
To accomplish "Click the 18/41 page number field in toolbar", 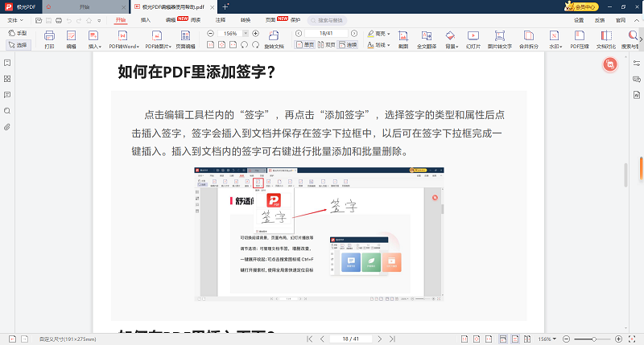I will pyautogui.click(x=326, y=33).
